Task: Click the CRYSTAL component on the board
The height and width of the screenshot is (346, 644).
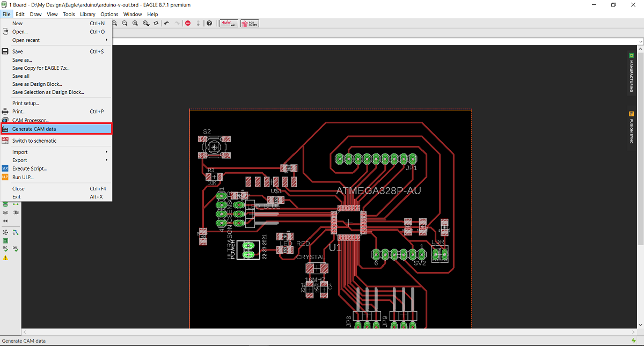Action: tap(317, 267)
